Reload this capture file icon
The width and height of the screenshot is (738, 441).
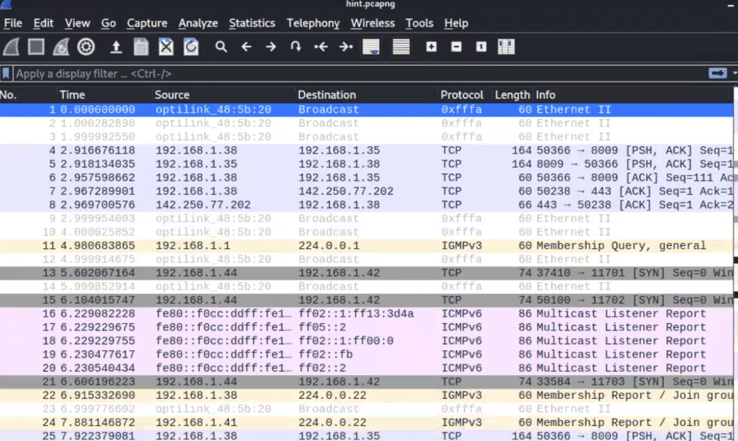click(191, 47)
